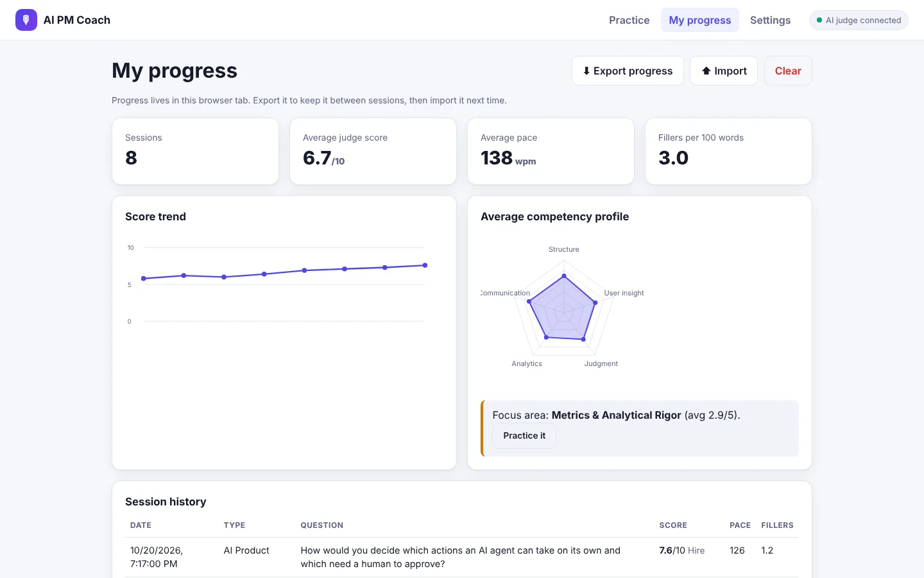Click the Practice it button
Screen dimensions: 924x578
click(524, 435)
